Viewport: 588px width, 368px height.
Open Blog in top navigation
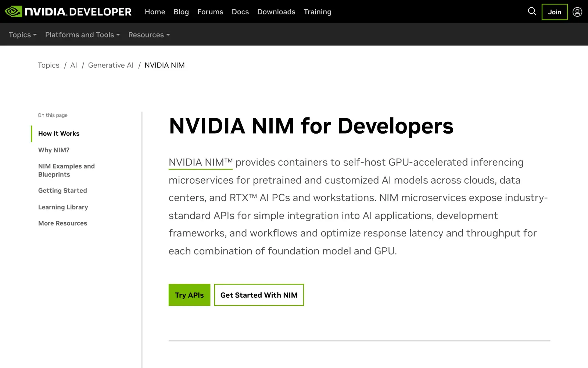point(181,12)
